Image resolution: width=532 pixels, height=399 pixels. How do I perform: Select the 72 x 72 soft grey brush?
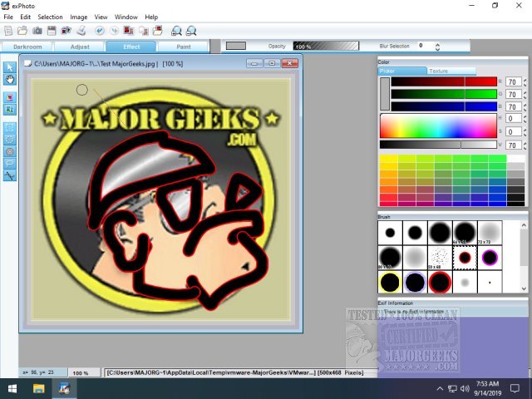click(x=490, y=233)
